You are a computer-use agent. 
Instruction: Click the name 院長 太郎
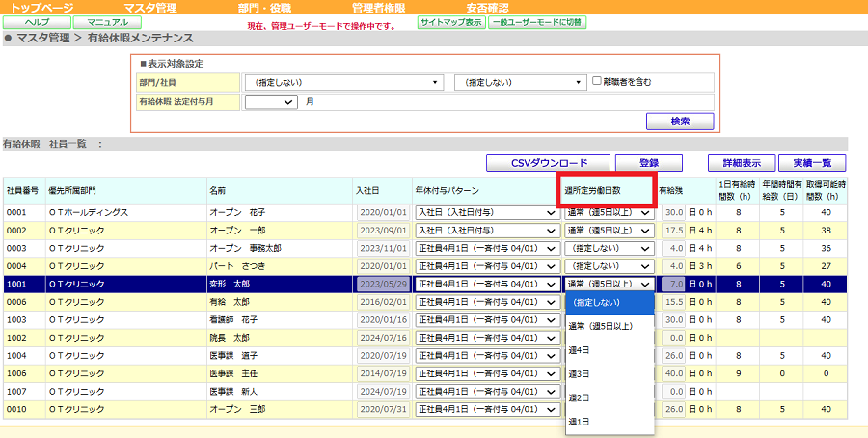tap(230, 338)
